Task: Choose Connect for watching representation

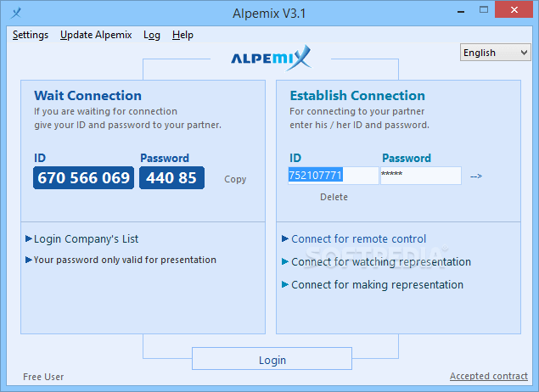Action: [x=381, y=262]
